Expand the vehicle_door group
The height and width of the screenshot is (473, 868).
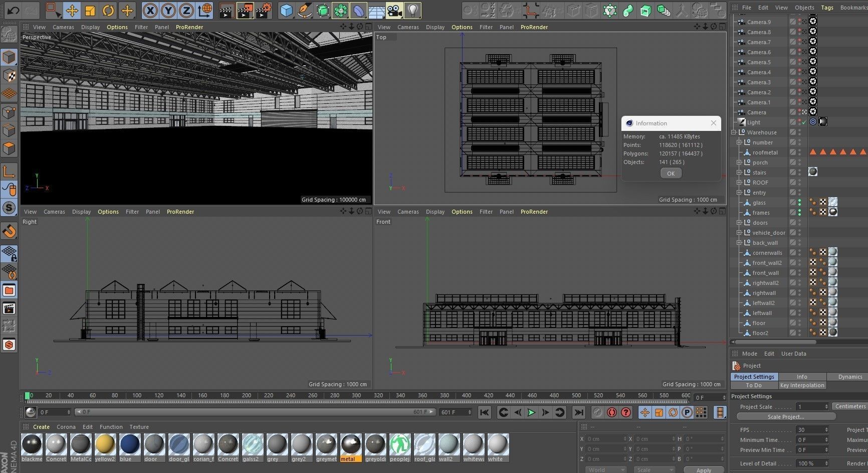(x=739, y=233)
